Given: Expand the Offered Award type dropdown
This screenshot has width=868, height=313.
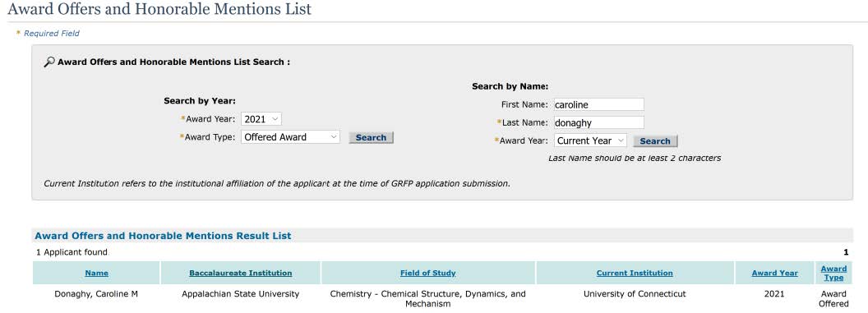Looking at the screenshot, I should [290, 137].
